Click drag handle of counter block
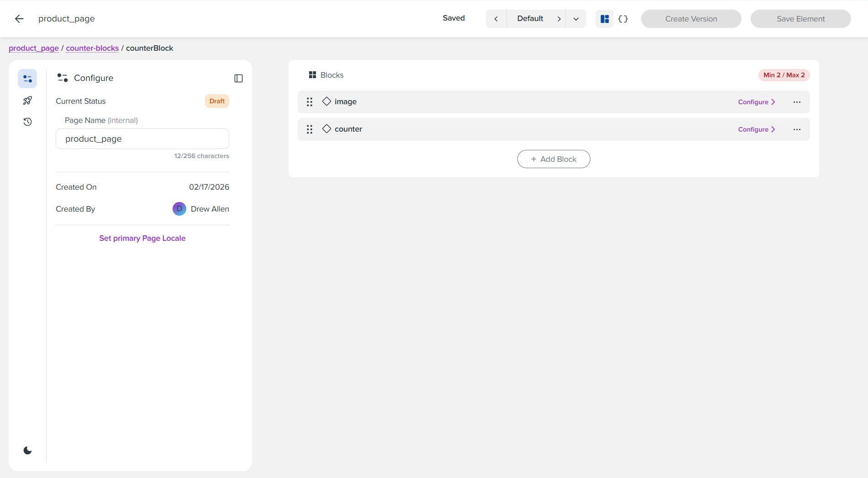The height and width of the screenshot is (478, 868). click(x=310, y=129)
